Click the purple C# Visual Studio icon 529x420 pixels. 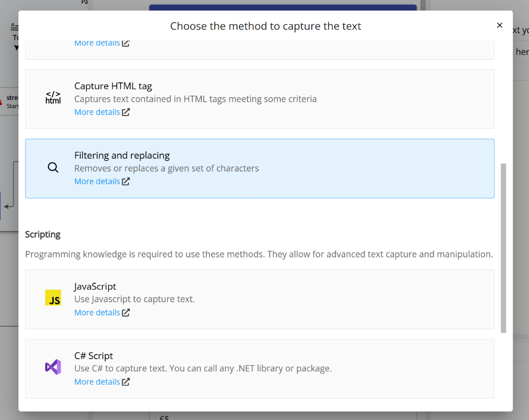click(x=53, y=366)
